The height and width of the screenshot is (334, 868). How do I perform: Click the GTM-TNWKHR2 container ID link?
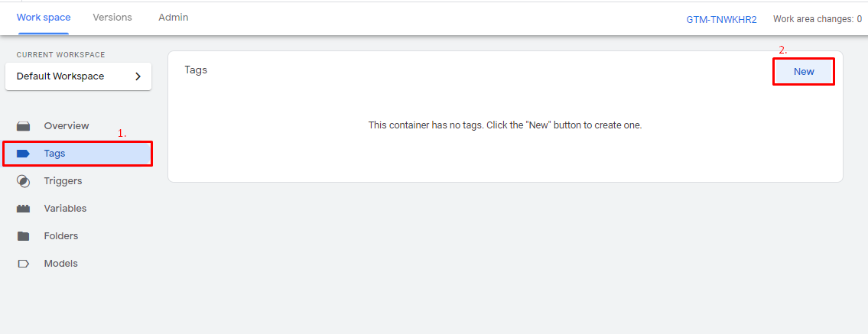coord(721,19)
